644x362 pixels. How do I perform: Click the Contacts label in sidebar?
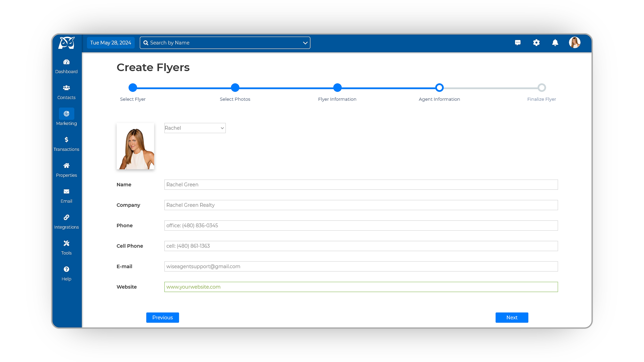(x=66, y=98)
